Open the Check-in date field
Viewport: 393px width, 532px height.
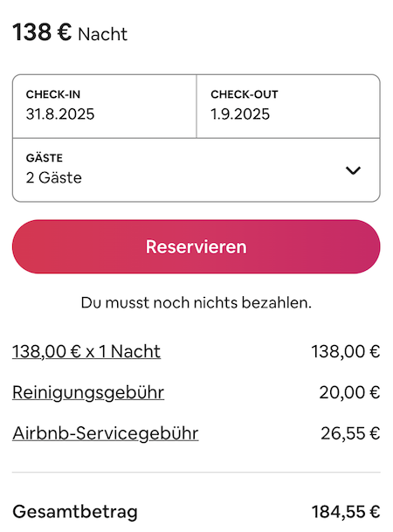pos(105,107)
